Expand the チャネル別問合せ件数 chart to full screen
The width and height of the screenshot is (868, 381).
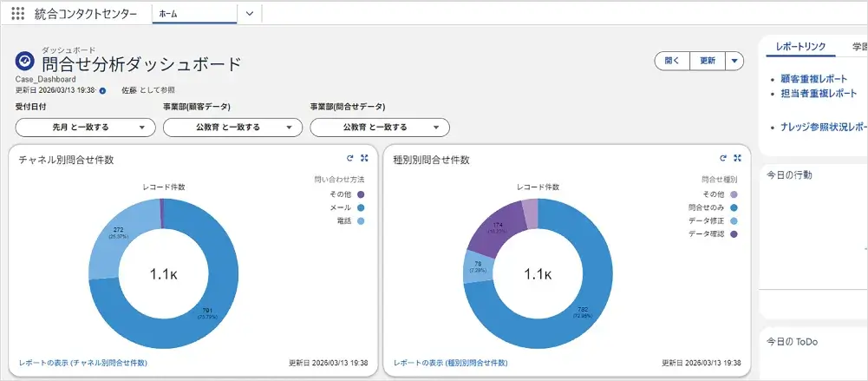point(364,158)
